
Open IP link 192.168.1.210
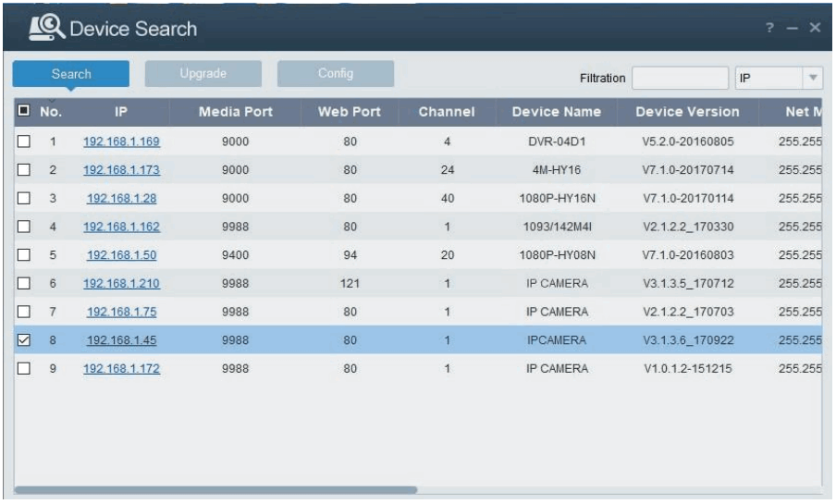click(x=121, y=283)
